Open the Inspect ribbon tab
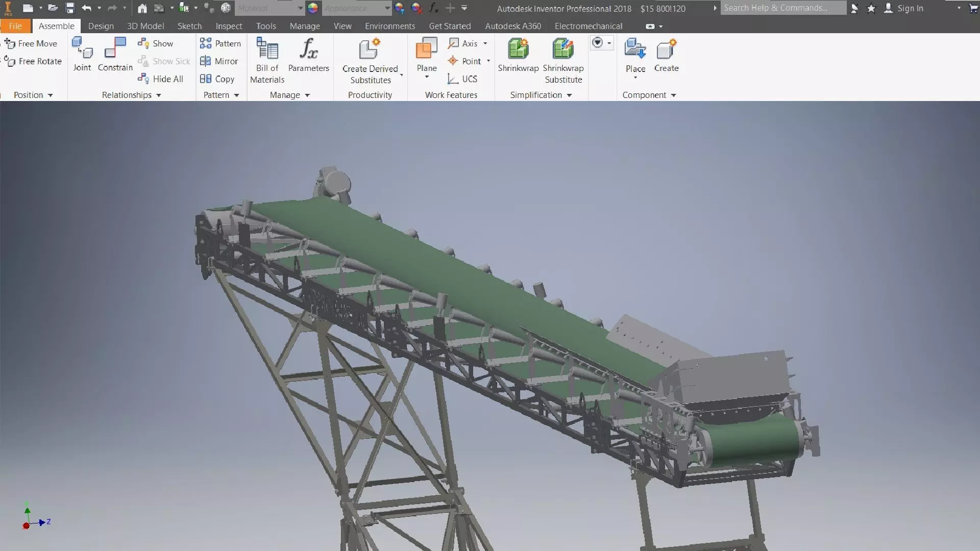The image size is (980, 551). [x=229, y=26]
